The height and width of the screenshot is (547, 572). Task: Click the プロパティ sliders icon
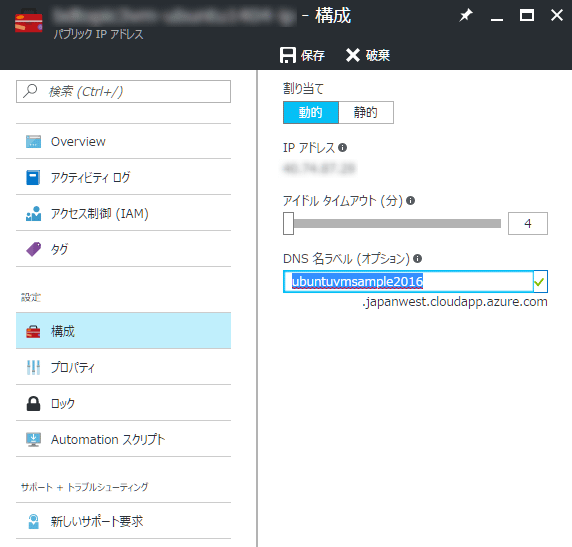(33, 367)
